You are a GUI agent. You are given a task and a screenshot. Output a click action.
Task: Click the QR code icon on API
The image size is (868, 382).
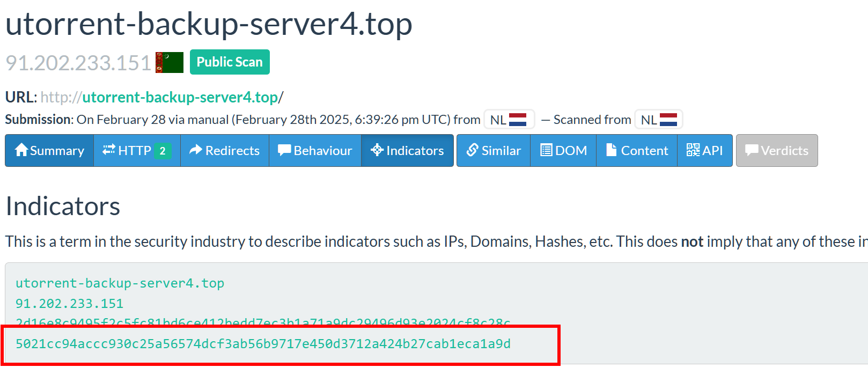pyautogui.click(x=693, y=150)
